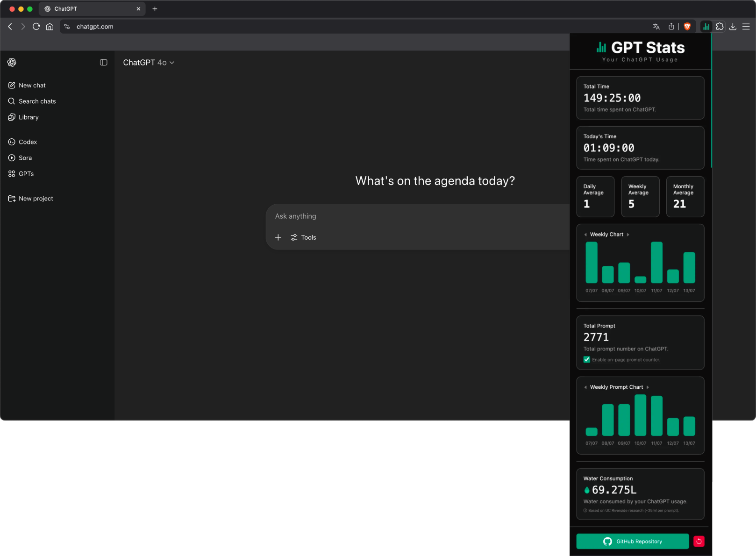This screenshot has height=556, width=756.
Task: Go to next week in Weekly Prompt Chart
Action: pos(648,387)
